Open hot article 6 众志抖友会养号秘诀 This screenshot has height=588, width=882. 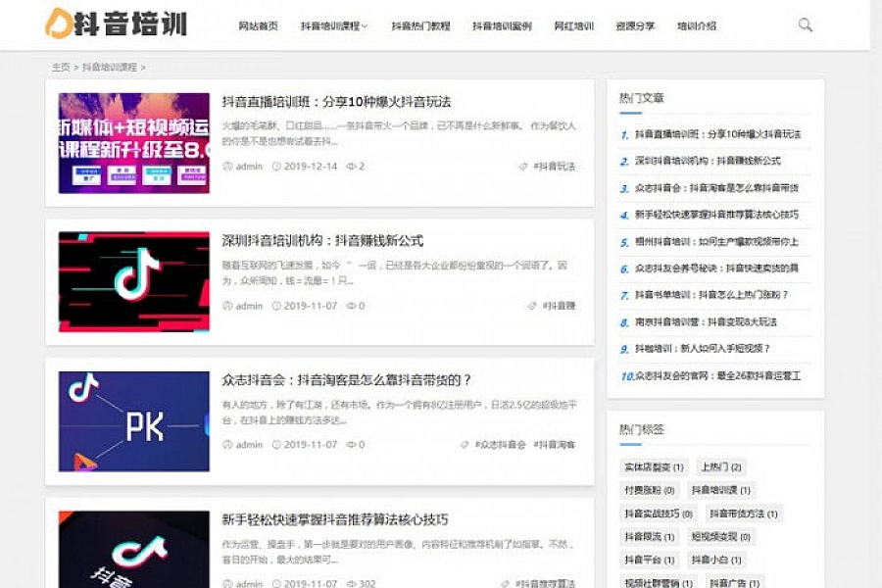pyautogui.click(x=716, y=268)
